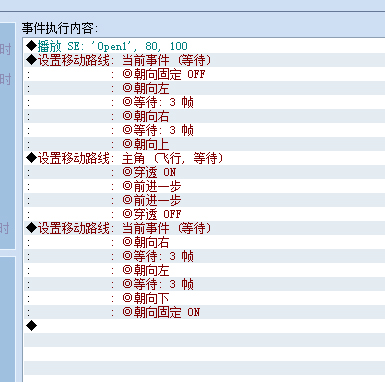Select the 设置移动路线: 主角 (飞行, 等待) row
This screenshot has width=385, height=382.
click(x=204, y=158)
